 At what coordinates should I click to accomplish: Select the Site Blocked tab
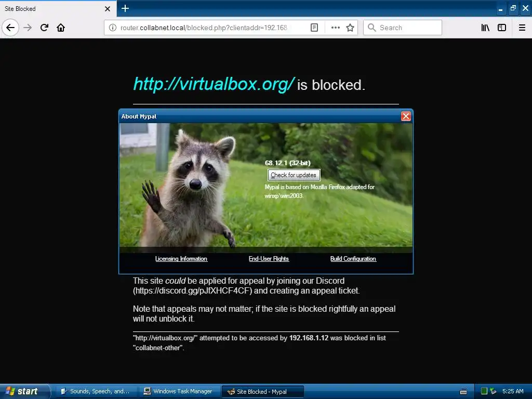pos(58,9)
